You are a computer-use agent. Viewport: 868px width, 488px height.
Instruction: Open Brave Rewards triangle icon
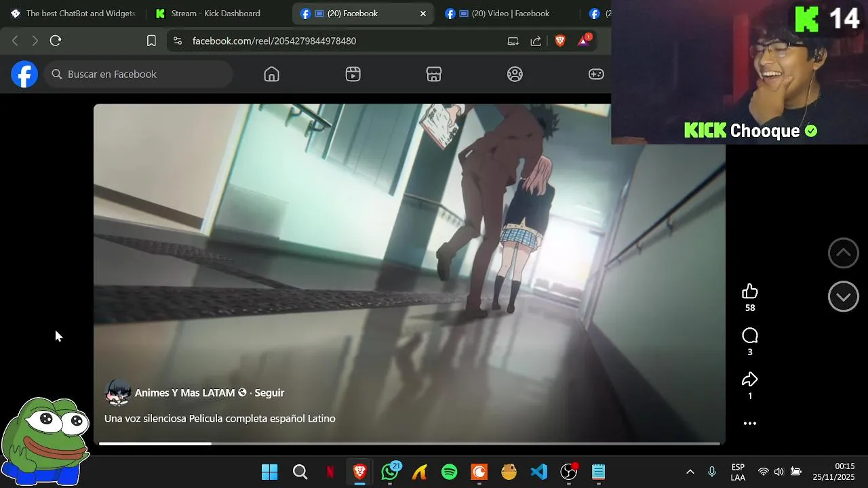coord(584,40)
